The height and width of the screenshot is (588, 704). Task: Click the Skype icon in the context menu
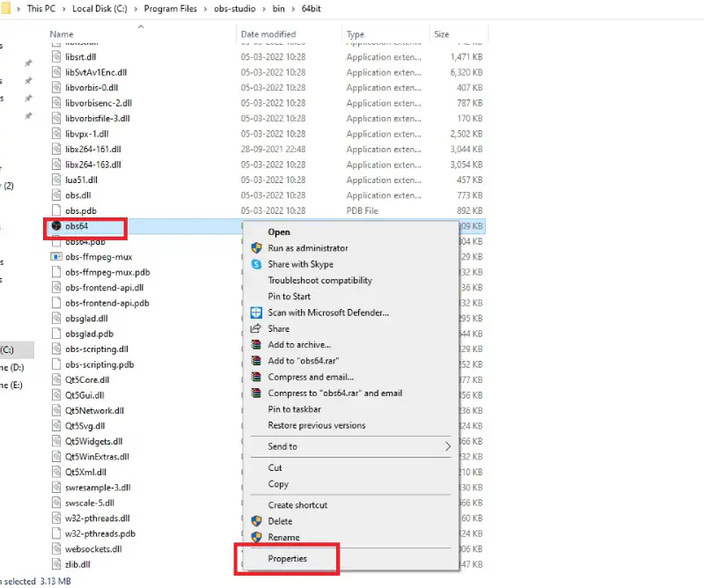pos(256,264)
